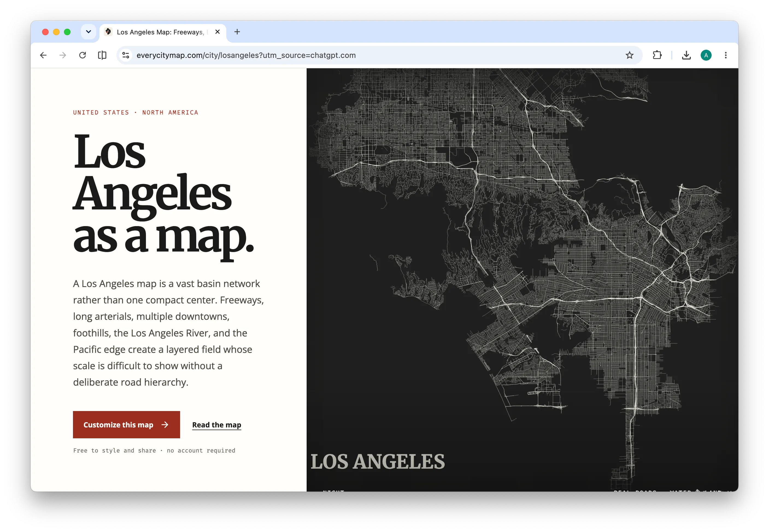769x532 pixels.
Task: Click Customize this map button
Action: click(x=126, y=425)
